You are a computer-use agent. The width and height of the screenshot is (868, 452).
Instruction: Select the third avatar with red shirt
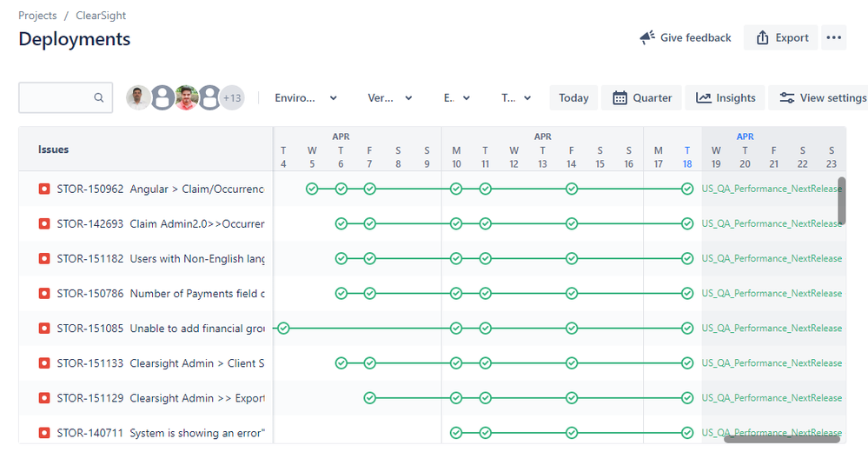(x=187, y=97)
